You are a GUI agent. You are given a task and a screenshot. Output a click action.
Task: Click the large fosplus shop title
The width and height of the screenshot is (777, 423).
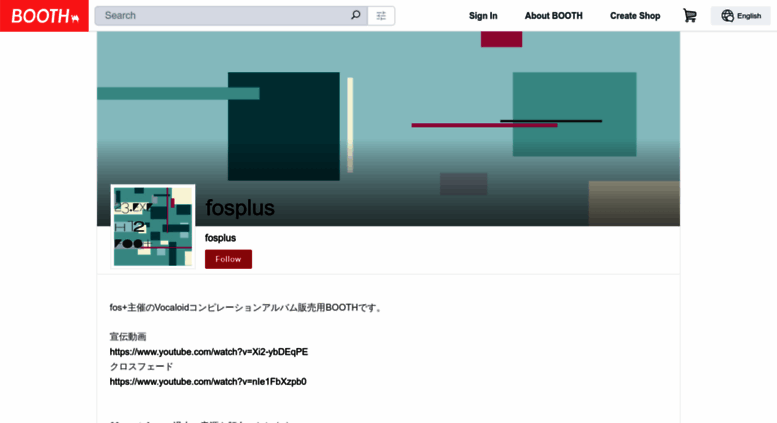pos(240,208)
